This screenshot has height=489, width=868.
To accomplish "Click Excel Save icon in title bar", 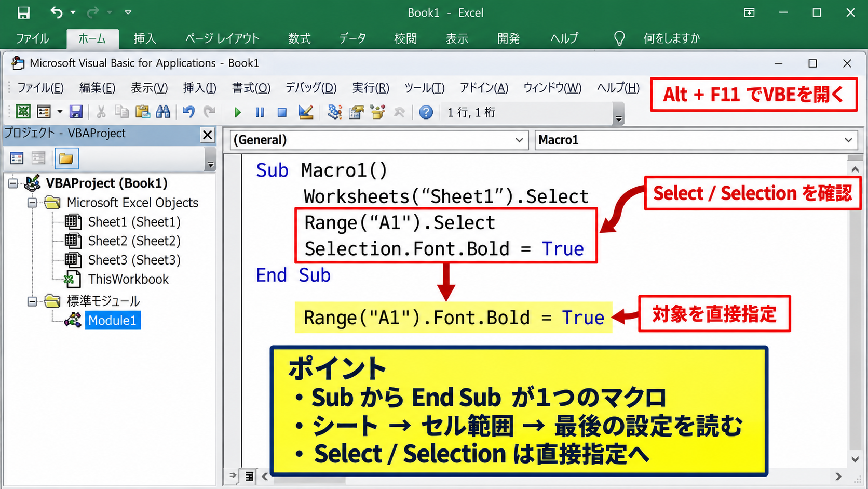I will [23, 12].
